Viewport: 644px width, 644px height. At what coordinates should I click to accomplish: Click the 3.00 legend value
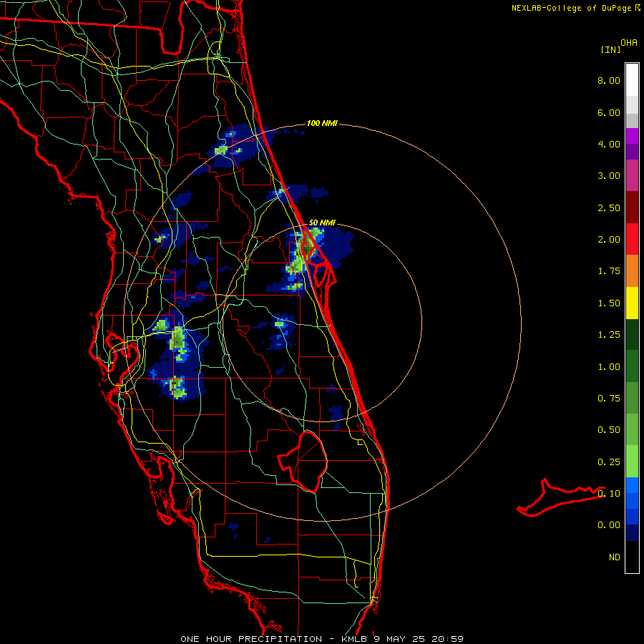(x=609, y=176)
